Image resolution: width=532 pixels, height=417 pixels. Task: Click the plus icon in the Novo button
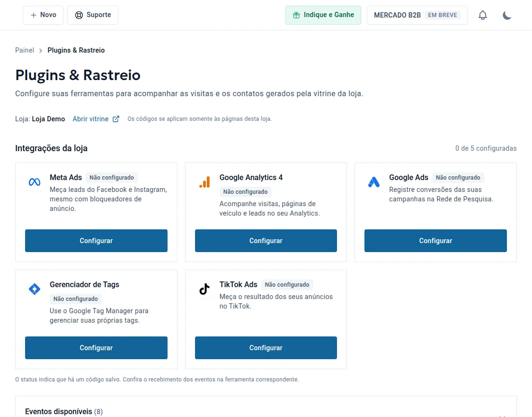[33, 15]
